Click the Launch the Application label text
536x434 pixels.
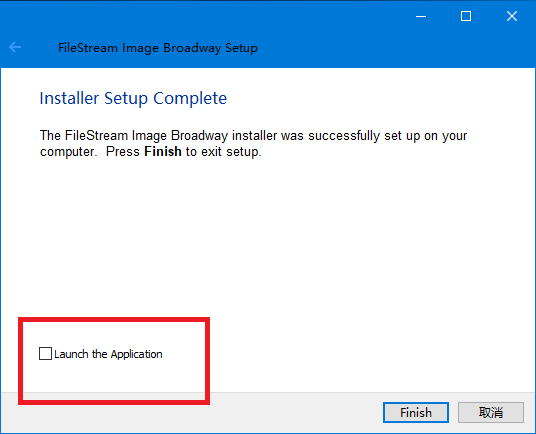point(108,354)
